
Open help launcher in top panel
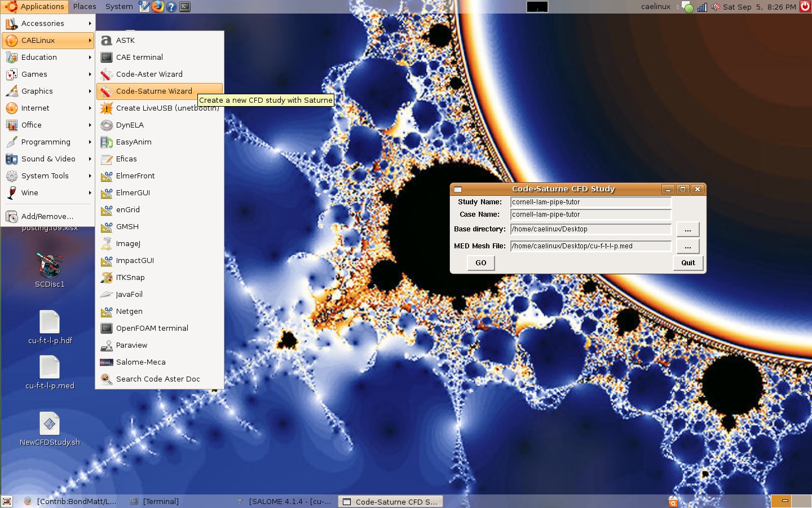[x=171, y=7]
